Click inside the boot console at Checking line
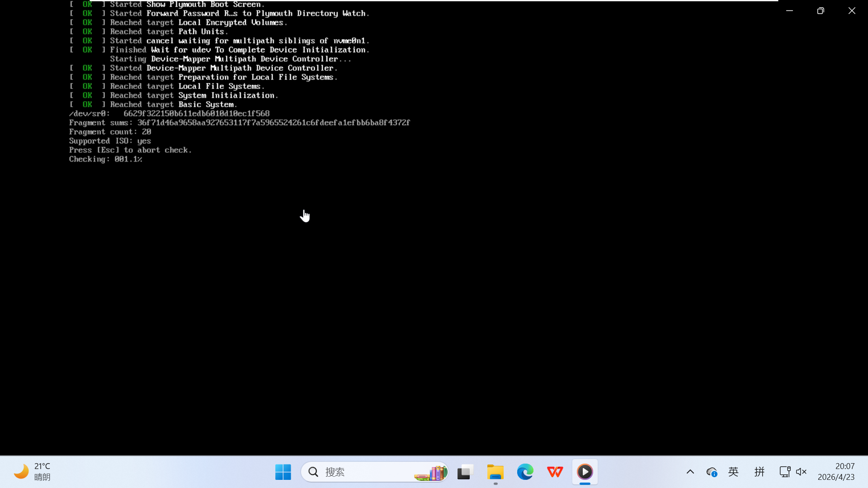 (105, 160)
